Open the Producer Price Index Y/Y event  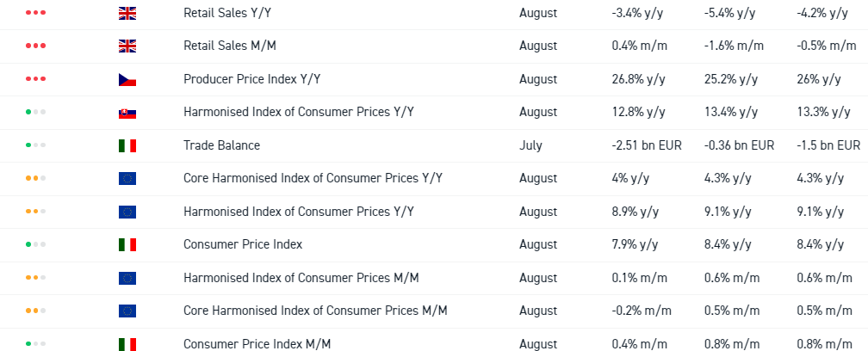(x=251, y=79)
